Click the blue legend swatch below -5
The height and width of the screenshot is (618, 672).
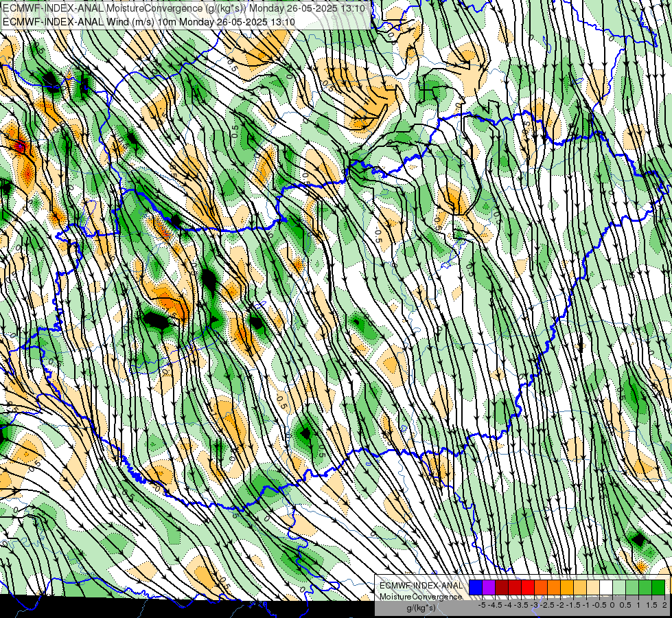click(x=476, y=587)
